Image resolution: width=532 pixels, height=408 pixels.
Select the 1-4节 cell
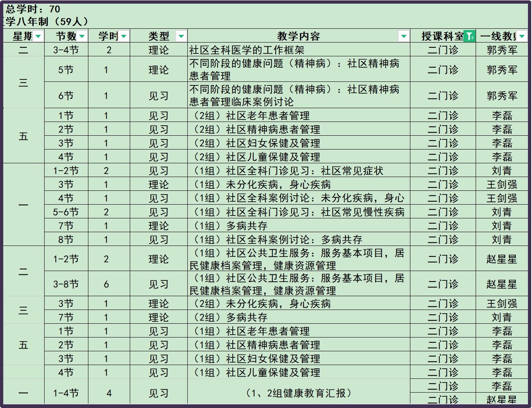click(66, 393)
